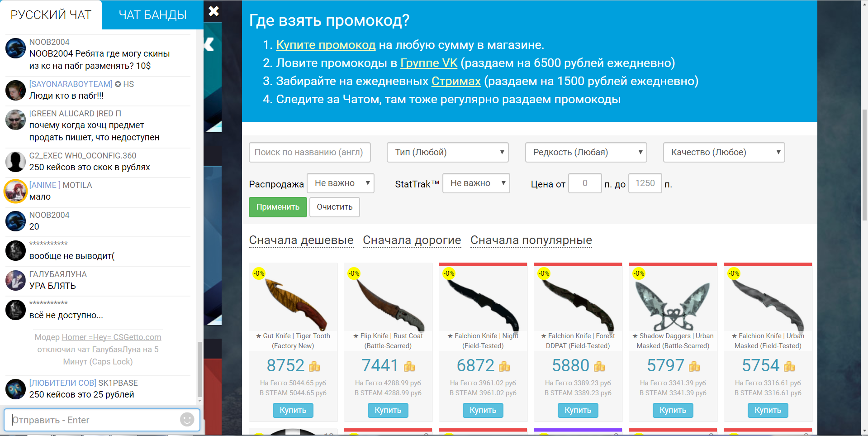
Task: Click [SAYONARABOYTEAM] username in chat
Action: coord(71,84)
